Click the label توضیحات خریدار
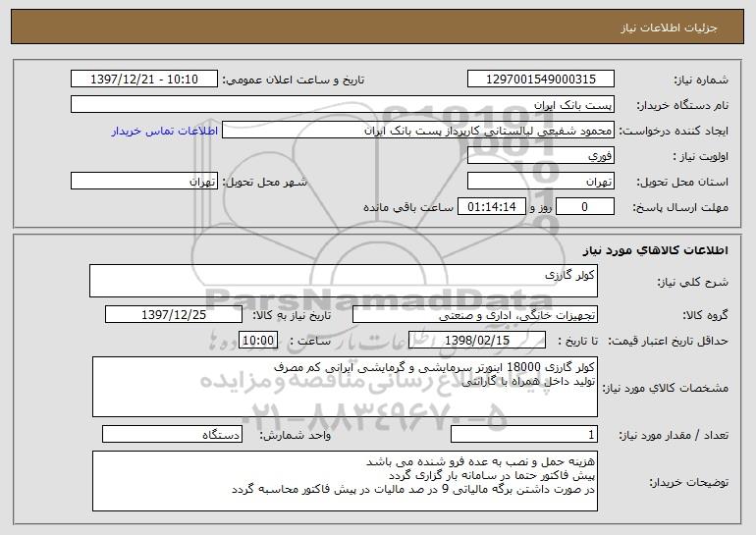Viewport: 756px width, 535px height. click(x=688, y=482)
